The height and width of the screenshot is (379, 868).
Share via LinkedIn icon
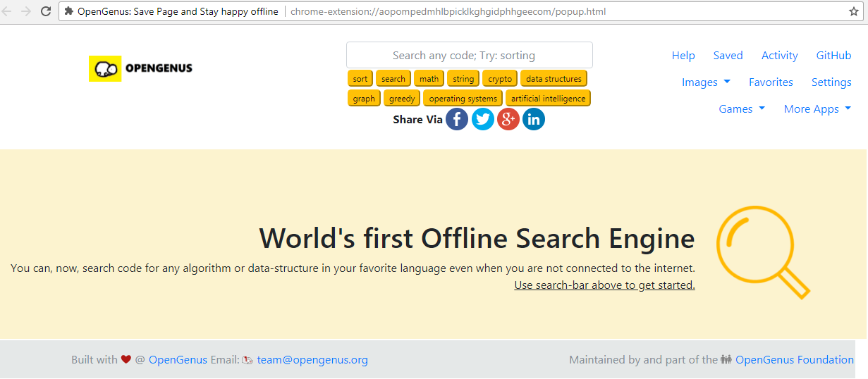[x=534, y=119]
